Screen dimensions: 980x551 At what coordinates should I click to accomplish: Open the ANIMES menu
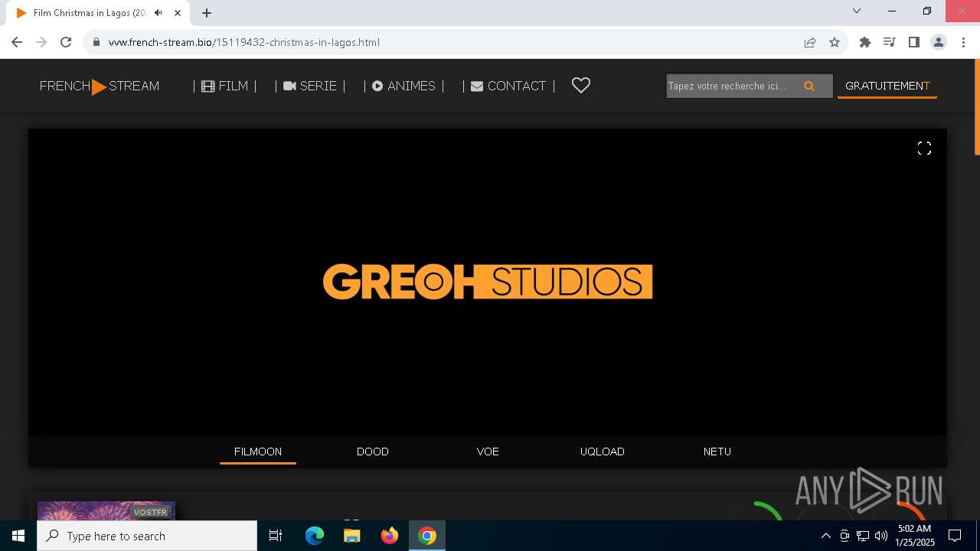point(403,86)
